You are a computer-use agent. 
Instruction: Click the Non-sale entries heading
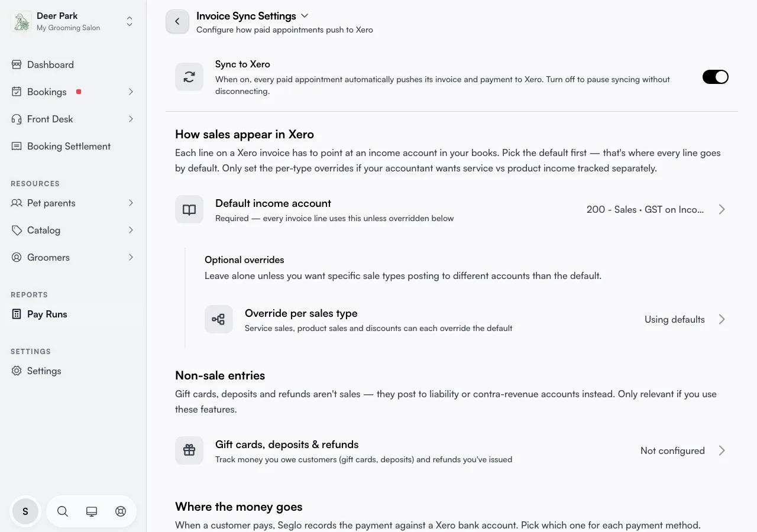coord(220,375)
